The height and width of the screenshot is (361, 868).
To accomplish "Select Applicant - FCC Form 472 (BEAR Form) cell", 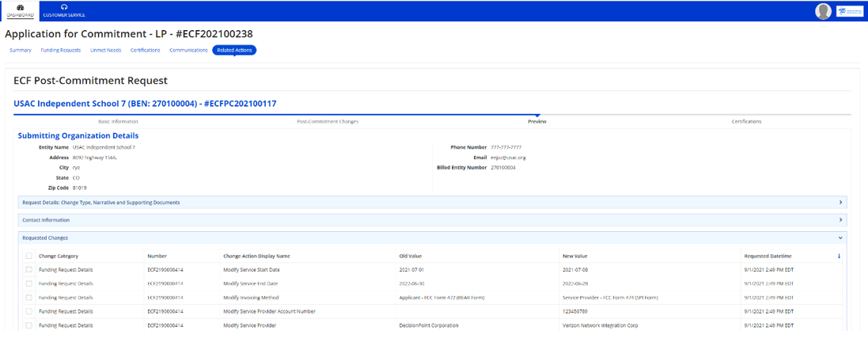I will tap(442, 298).
